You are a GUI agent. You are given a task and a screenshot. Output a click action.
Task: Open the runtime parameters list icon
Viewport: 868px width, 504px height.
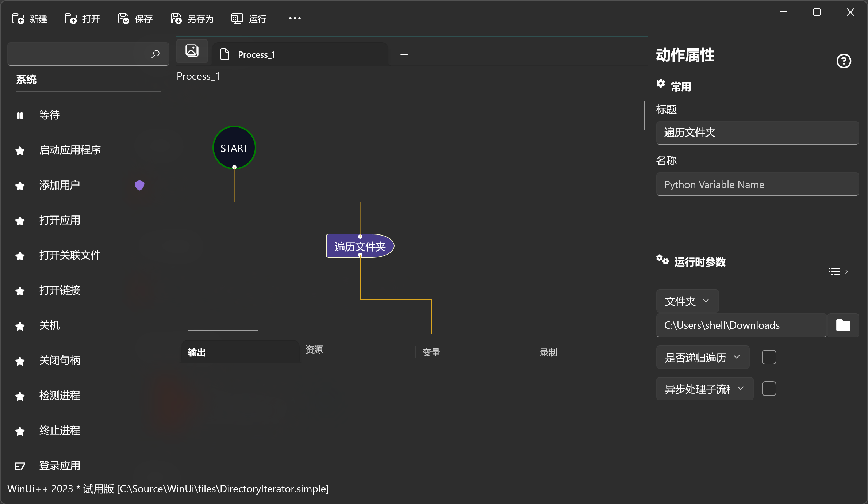(835, 271)
